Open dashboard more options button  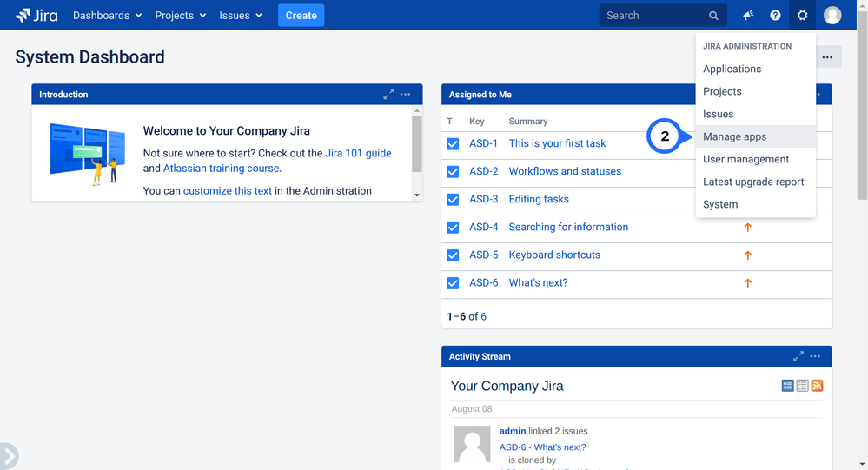pos(827,57)
